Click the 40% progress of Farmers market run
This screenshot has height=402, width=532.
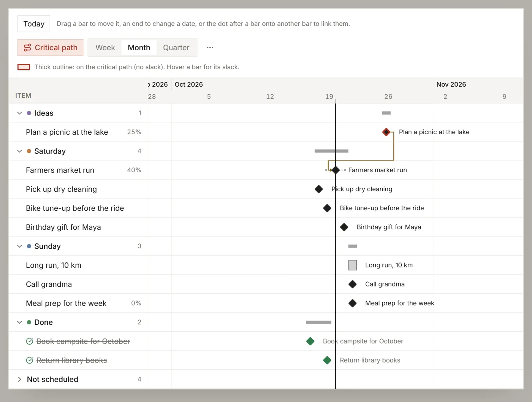pyautogui.click(x=134, y=170)
